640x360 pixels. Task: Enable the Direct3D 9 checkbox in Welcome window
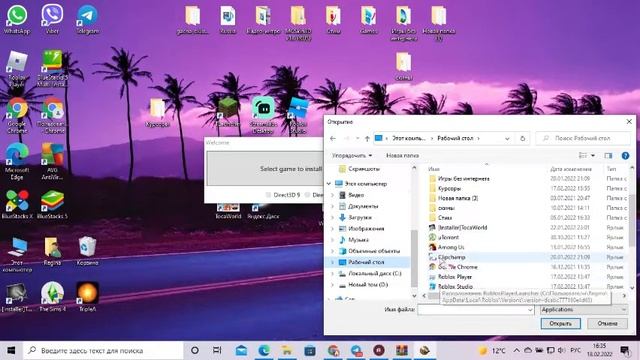(x=268, y=195)
